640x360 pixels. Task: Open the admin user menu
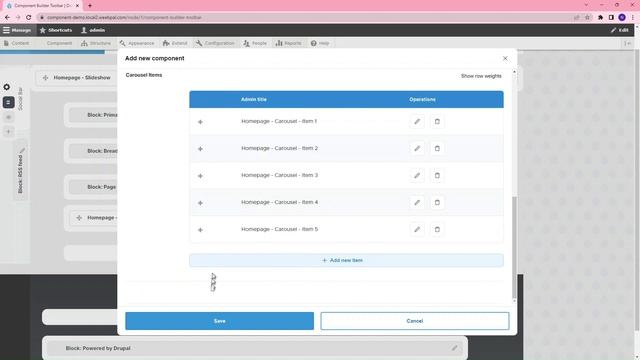click(x=93, y=30)
